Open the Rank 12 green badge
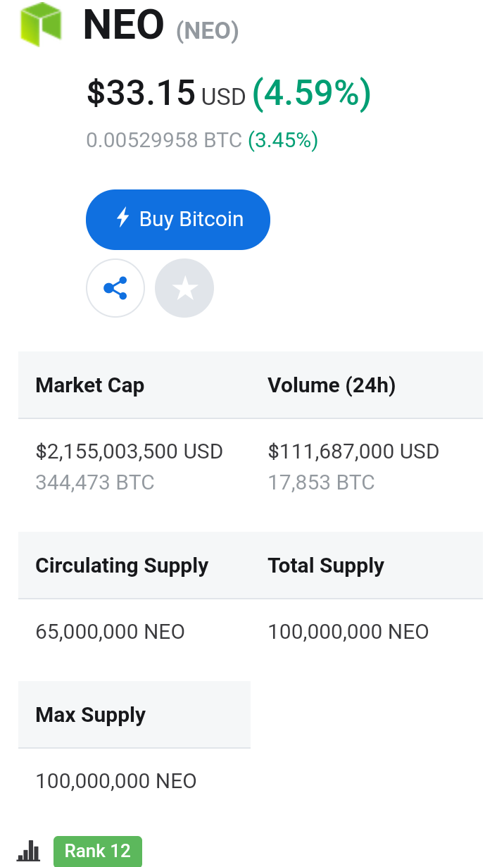The height and width of the screenshot is (867, 504). coord(98,851)
